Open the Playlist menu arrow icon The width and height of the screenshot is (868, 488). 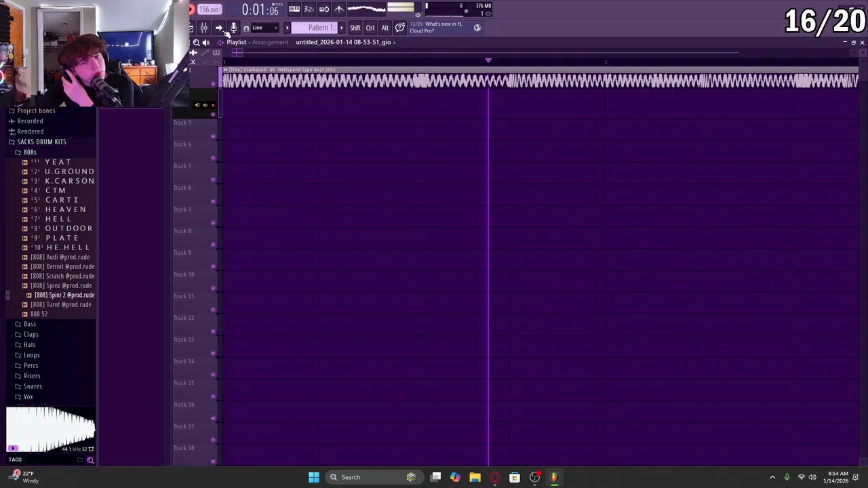click(220, 42)
